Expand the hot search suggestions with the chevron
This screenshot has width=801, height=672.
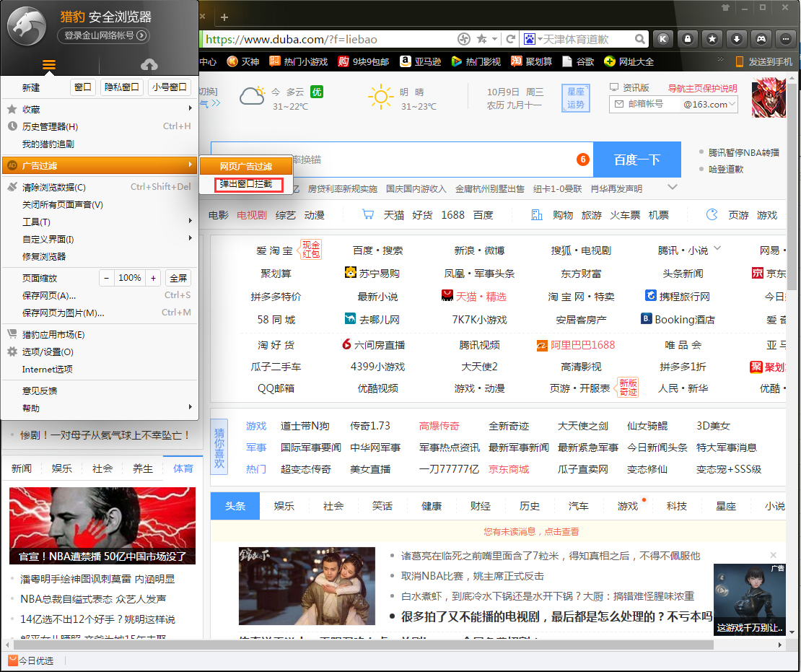671,188
